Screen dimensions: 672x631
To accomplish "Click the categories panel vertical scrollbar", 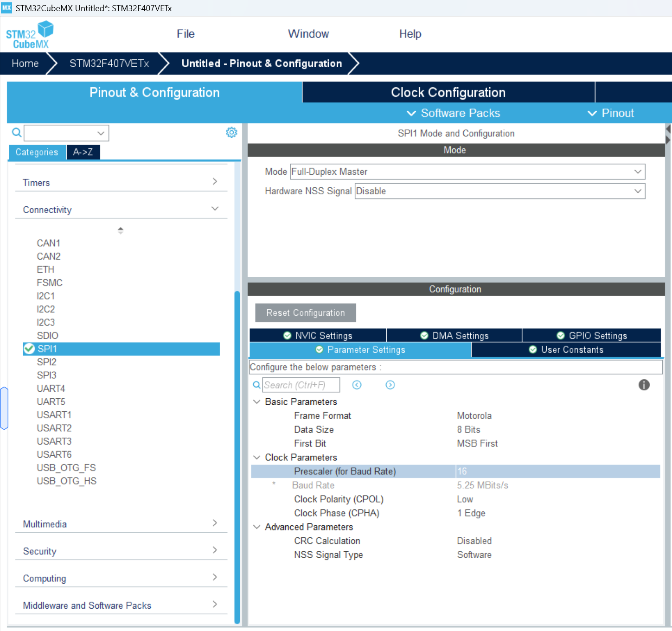I will (x=237, y=457).
